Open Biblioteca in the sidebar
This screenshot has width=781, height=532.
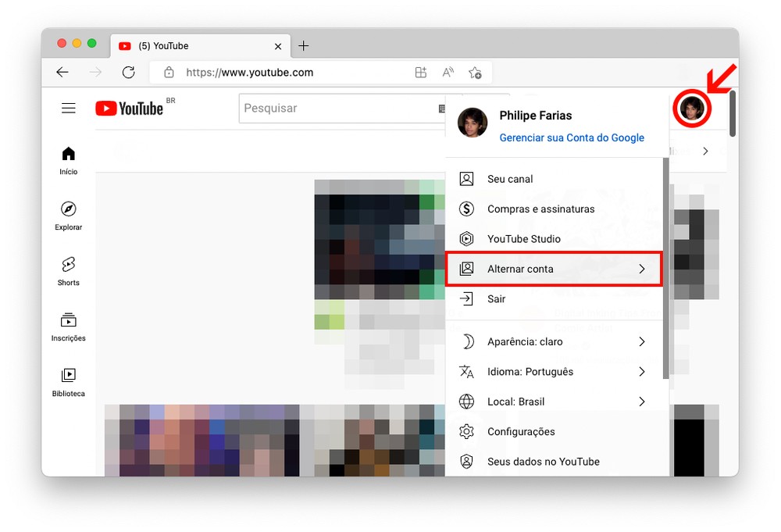coord(68,383)
